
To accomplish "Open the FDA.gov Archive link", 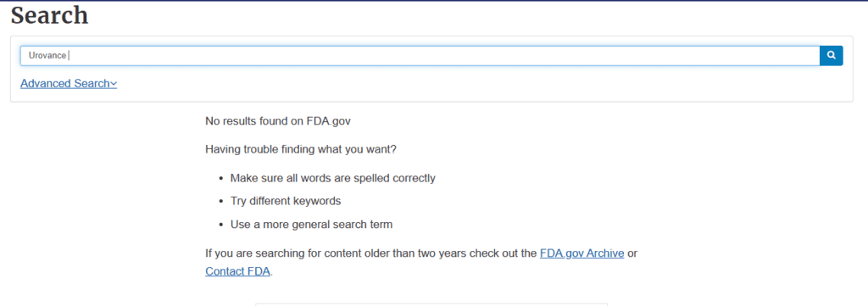I will [x=581, y=253].
